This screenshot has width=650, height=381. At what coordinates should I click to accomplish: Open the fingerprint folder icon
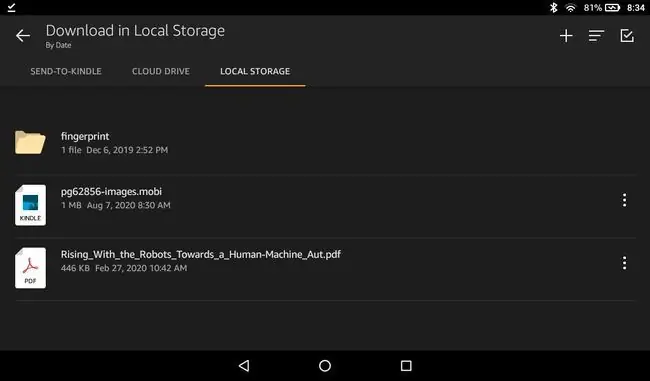30,142
